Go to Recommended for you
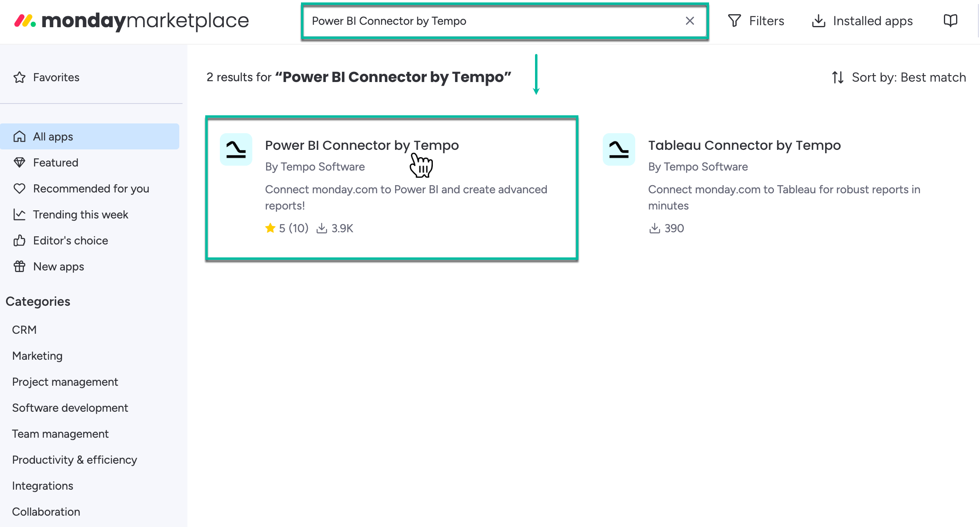This screenshot has height=527, width=980. click(91, 188)
